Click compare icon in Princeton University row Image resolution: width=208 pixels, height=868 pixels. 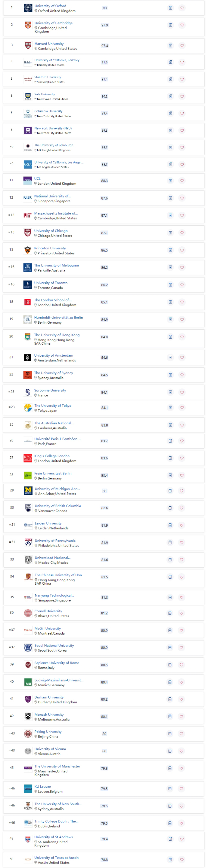170,250
